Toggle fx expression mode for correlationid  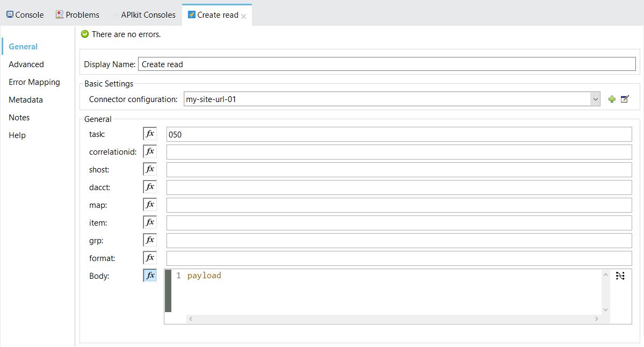point(150,151)
